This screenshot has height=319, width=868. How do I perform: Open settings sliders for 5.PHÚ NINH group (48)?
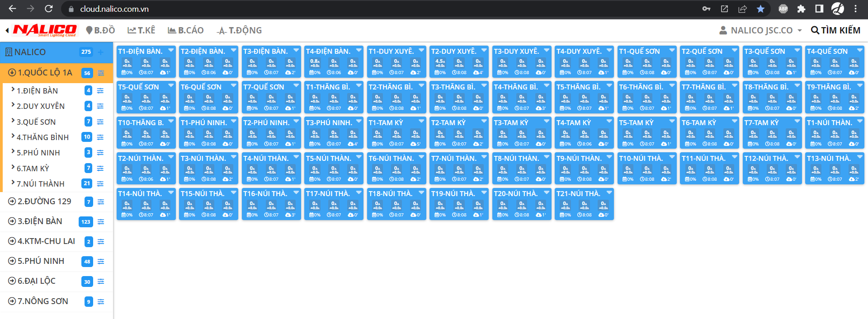[101, 262]
